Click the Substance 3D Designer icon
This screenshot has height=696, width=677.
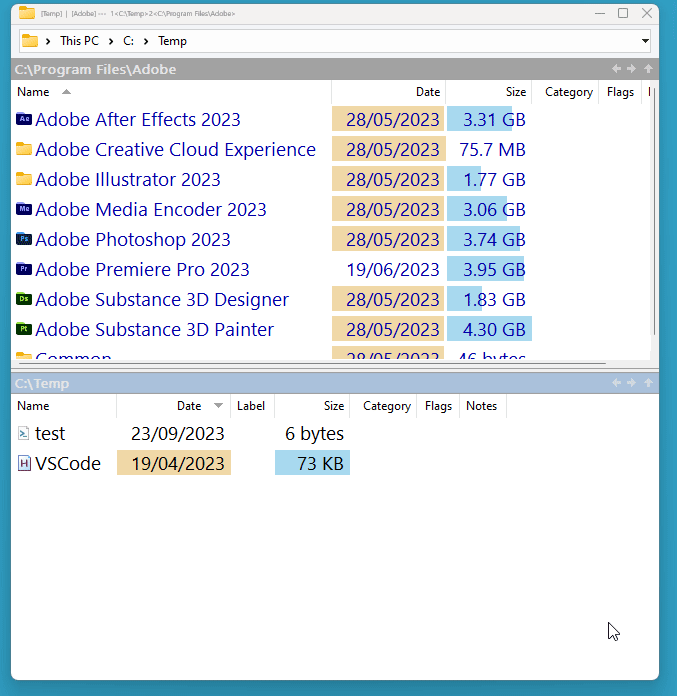click(24, 299)
